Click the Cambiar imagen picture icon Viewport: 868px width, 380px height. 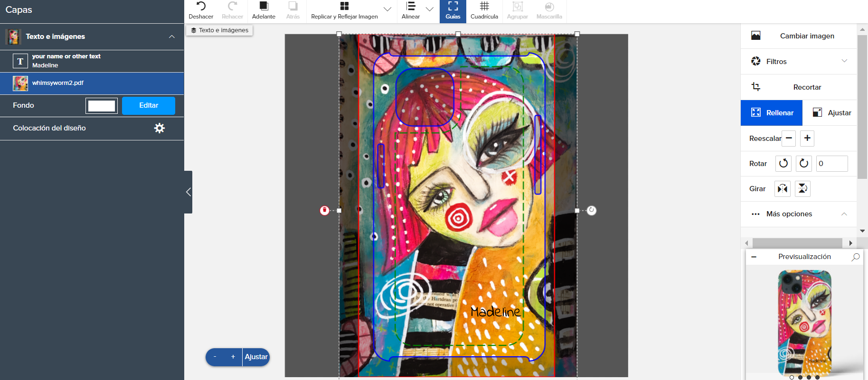(x=756, y=36)
